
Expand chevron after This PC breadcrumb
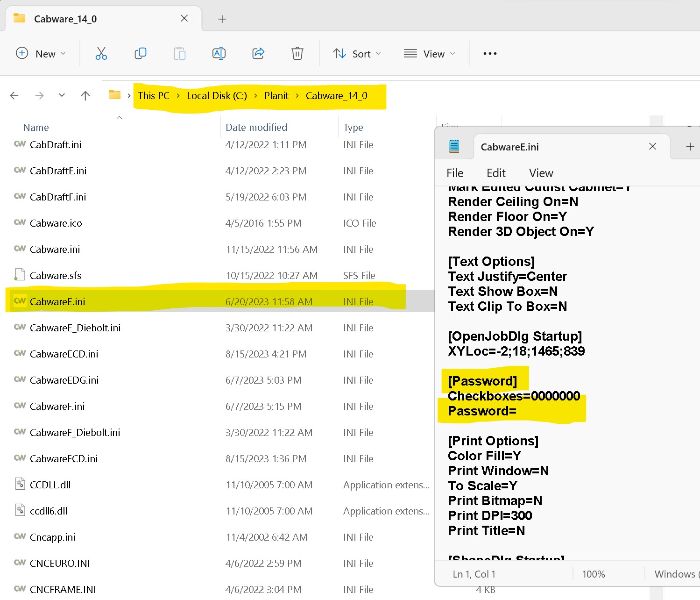(x=178, y=96)
